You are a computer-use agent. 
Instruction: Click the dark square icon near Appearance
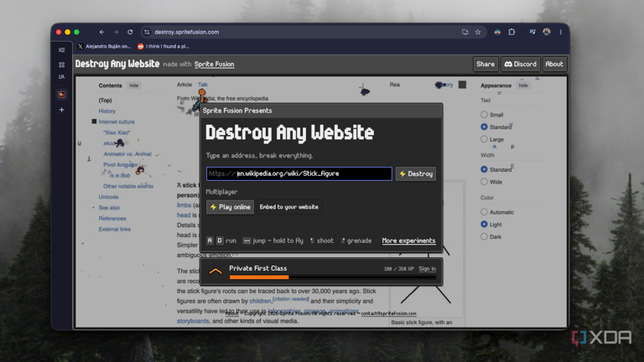point(462,85)
